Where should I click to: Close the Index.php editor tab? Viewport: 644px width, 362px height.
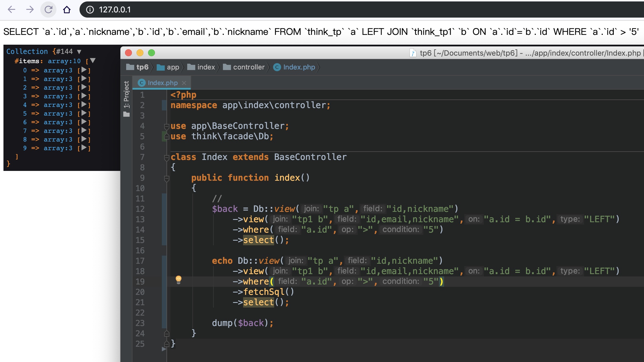point(184,83)
